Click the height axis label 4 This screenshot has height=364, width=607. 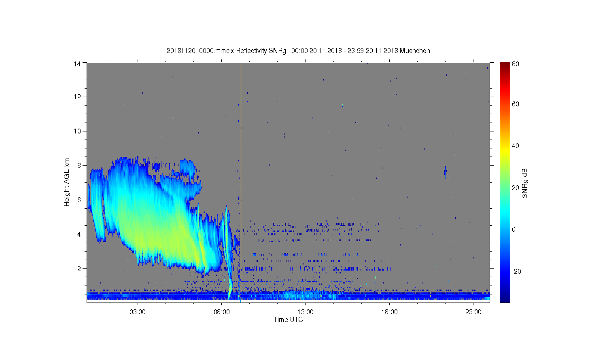click(79, 234)
